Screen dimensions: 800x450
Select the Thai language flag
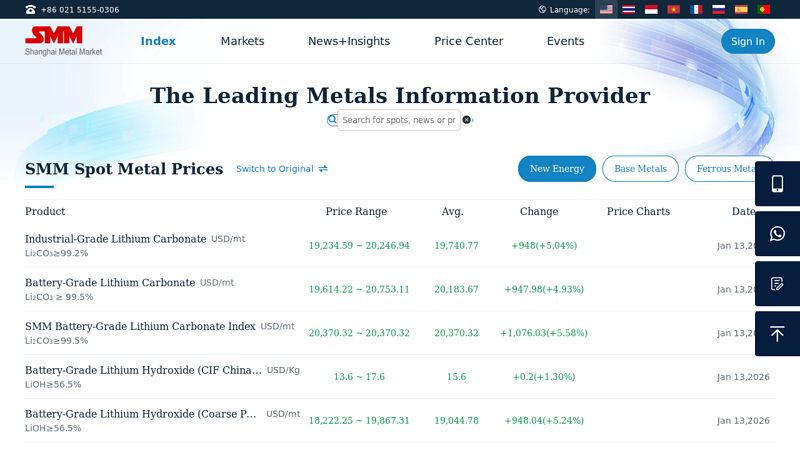[x=629, y=9]
